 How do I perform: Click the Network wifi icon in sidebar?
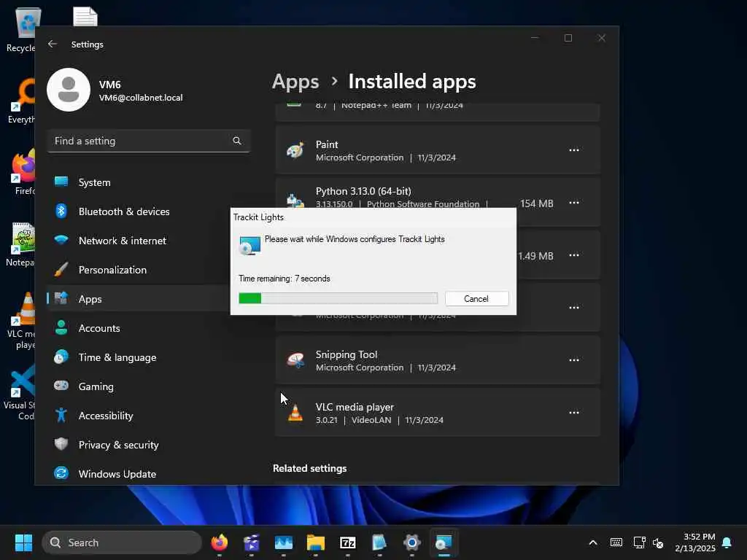click(61, 239)
